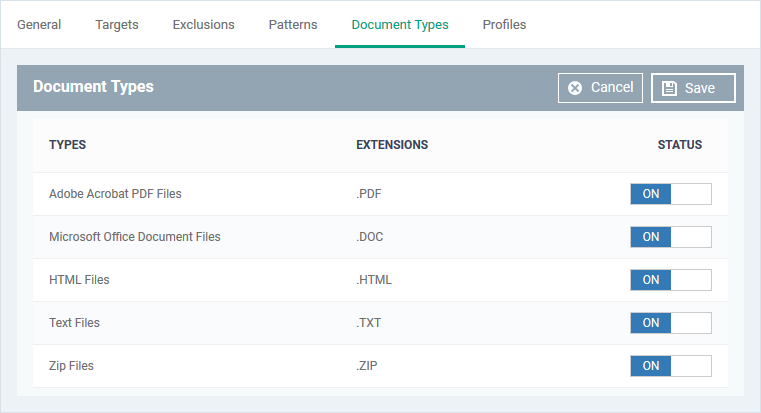Turn off Text Files scanning toggle

(671, 323)
